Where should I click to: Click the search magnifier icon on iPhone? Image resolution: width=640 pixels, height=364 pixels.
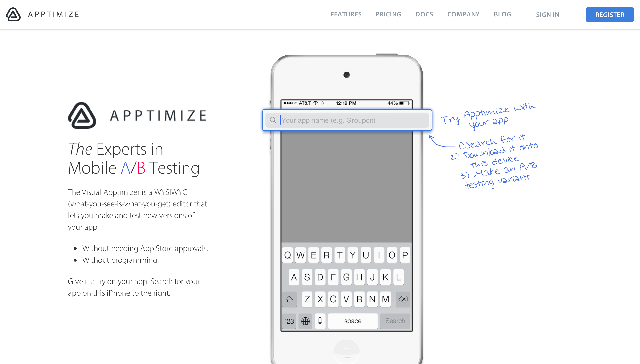[x=273, y=120]
